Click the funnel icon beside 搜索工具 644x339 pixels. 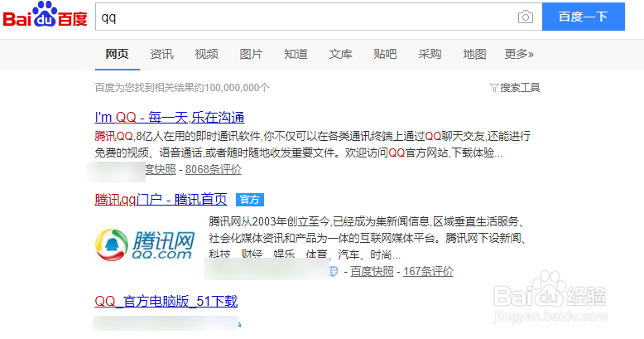494,88
